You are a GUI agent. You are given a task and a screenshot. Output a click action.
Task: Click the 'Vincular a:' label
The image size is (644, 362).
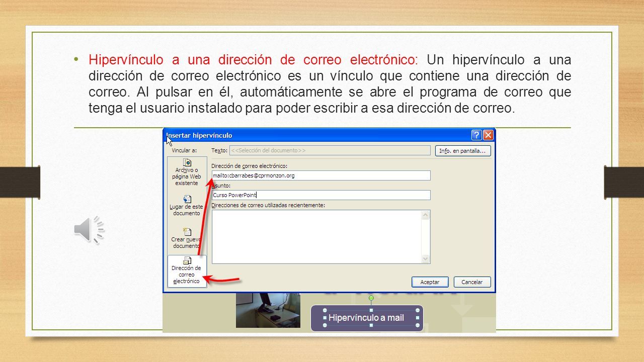click(184, 150)
